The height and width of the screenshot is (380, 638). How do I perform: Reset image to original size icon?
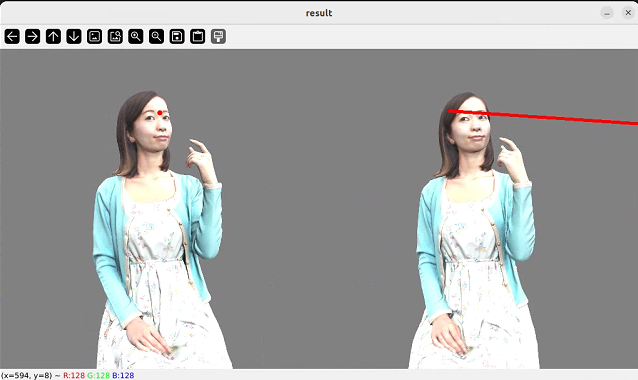coord(94,37)
